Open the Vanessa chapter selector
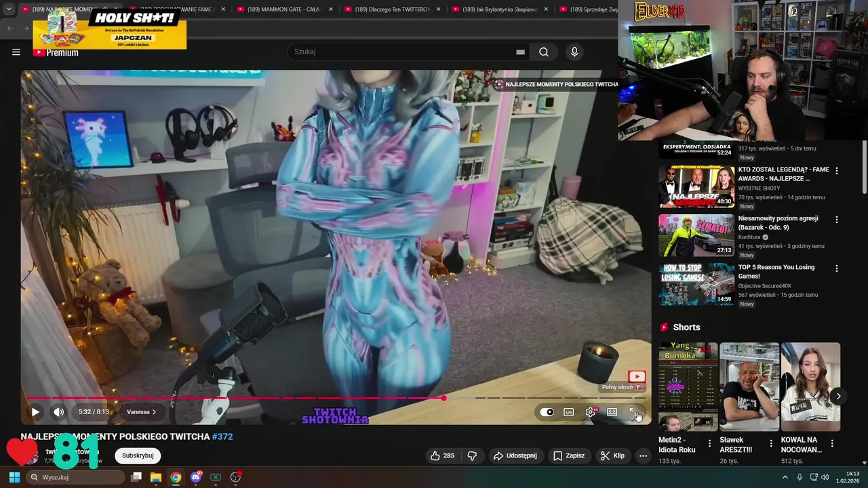 pos(142,411)
